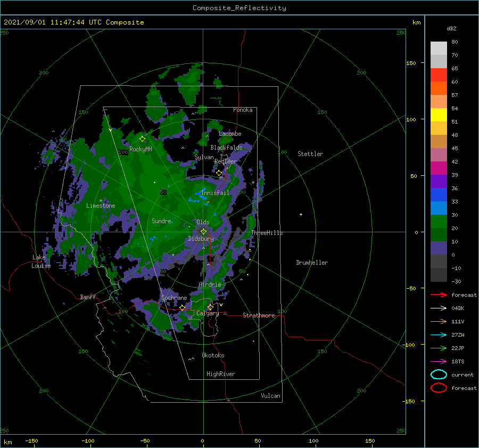Image resolution: width=479 pixels, height=448 pixels.
Task: Click the Strathmore label
Action: (x=259, y=315)
